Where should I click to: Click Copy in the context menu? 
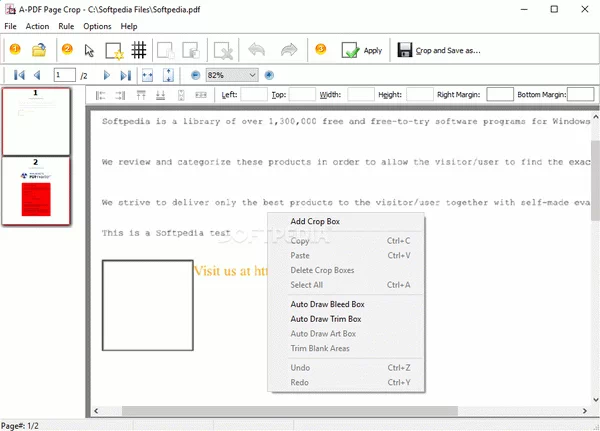click(x=346, y=241)
